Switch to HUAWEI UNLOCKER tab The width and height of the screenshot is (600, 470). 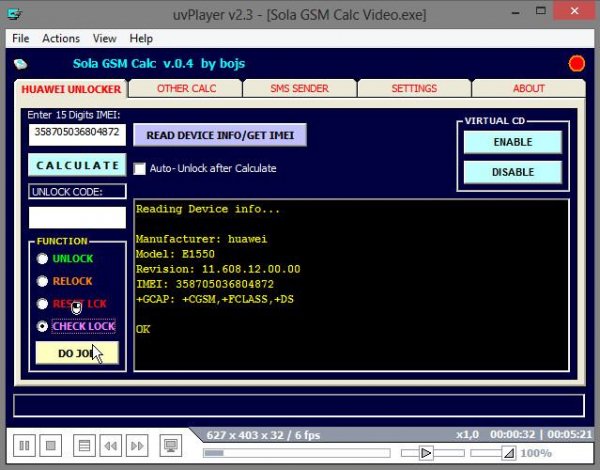click(x=71, y=89)
